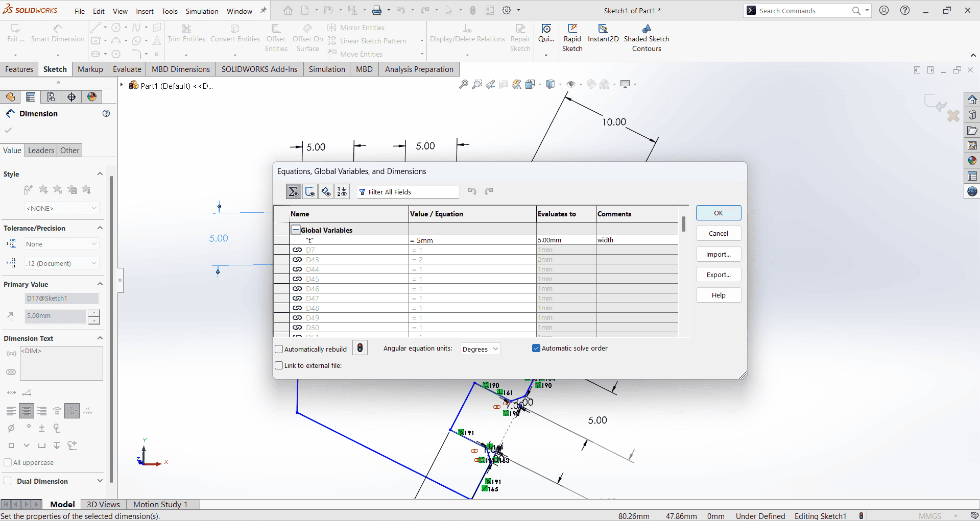The width and height of the screenshot is (980, 521).
Task: Open the Design Library task pane icon
Action: [972, 115]
